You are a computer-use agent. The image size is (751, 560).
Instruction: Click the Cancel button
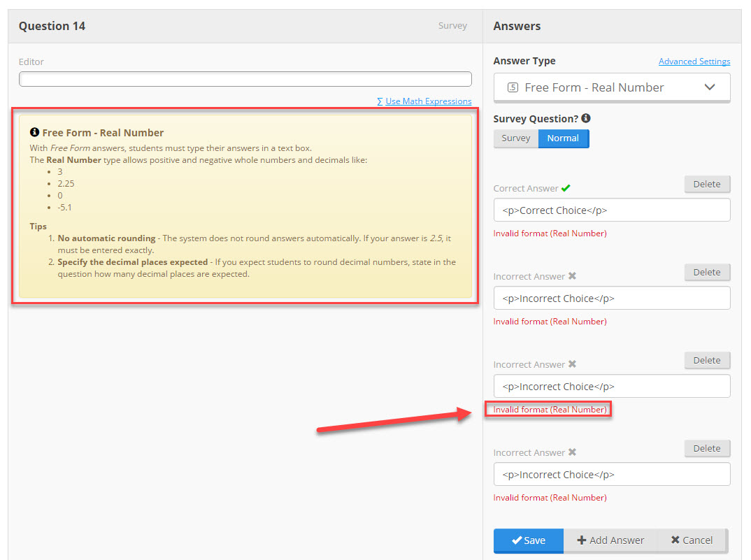pyautogui.click(x=692, y=540)
